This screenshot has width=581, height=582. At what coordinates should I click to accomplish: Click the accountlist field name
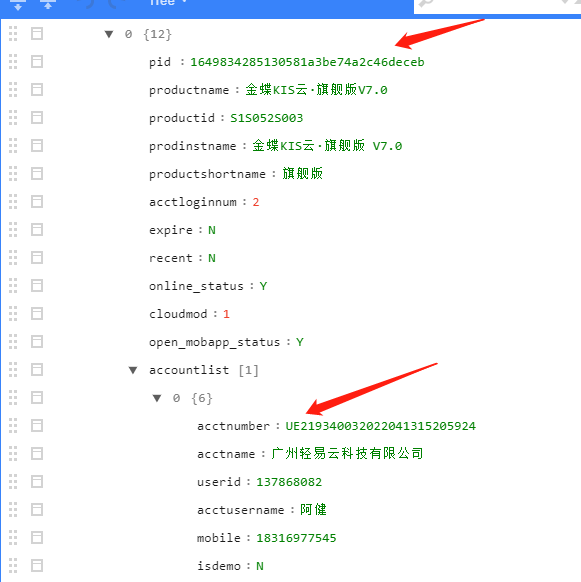pos(189,370)
